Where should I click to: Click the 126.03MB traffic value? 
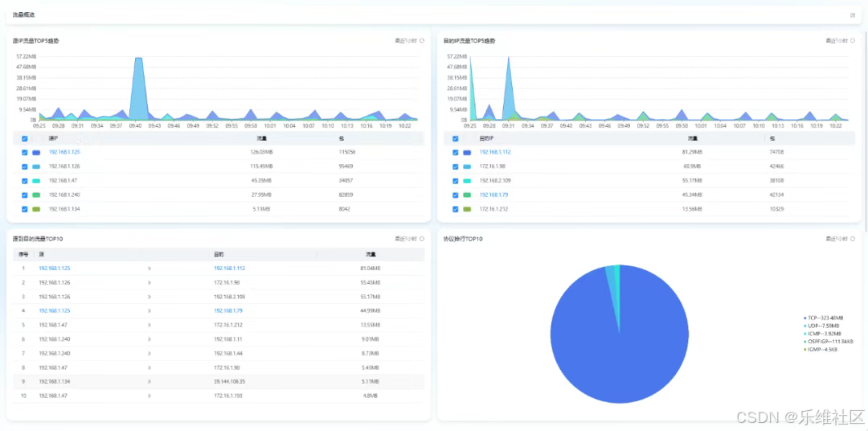(x=260, y=152)
